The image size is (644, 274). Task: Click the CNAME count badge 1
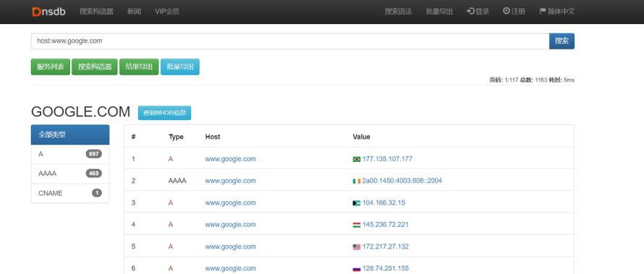pyautogui.click(x=97, y=193)
